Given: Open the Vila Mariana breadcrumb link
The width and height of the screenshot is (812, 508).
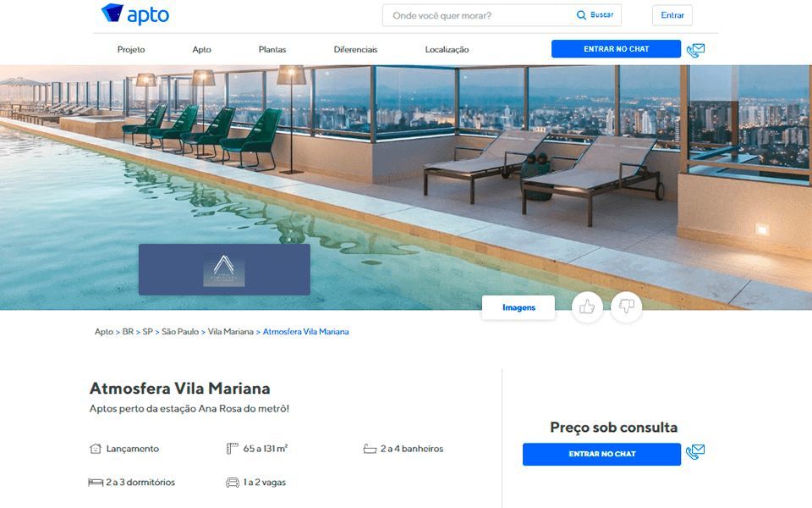Looking at the screenshot, I should 230,332.
